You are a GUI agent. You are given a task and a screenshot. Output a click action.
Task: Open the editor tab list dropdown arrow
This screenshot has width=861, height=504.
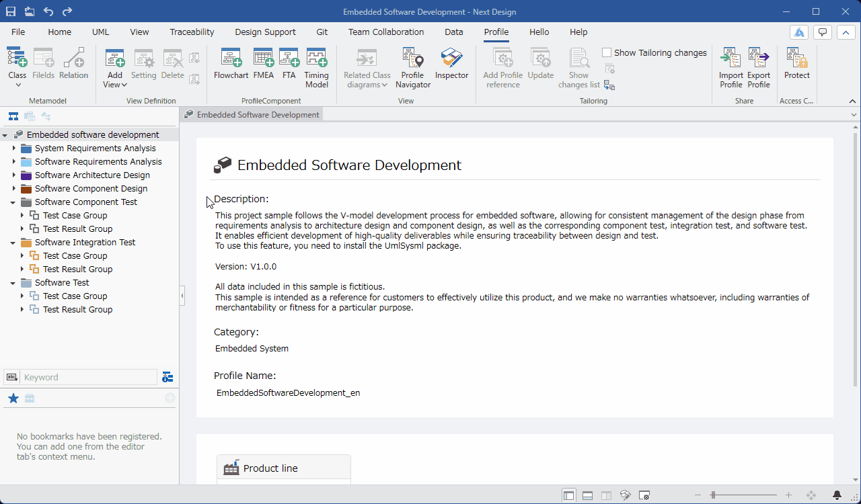click(x=854, y=115)
